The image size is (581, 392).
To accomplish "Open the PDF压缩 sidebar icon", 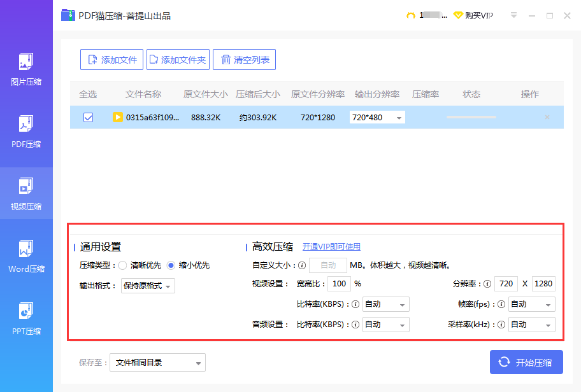I will click(26, 123).
